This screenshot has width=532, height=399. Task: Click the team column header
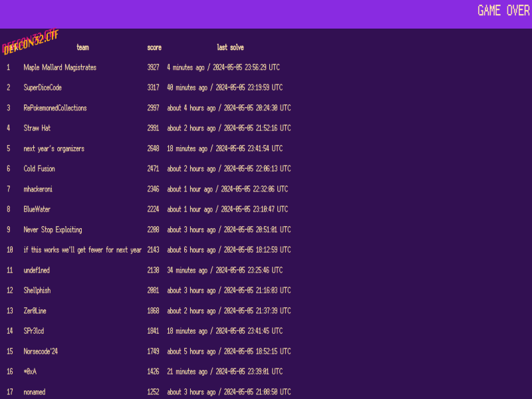point(82,47)
